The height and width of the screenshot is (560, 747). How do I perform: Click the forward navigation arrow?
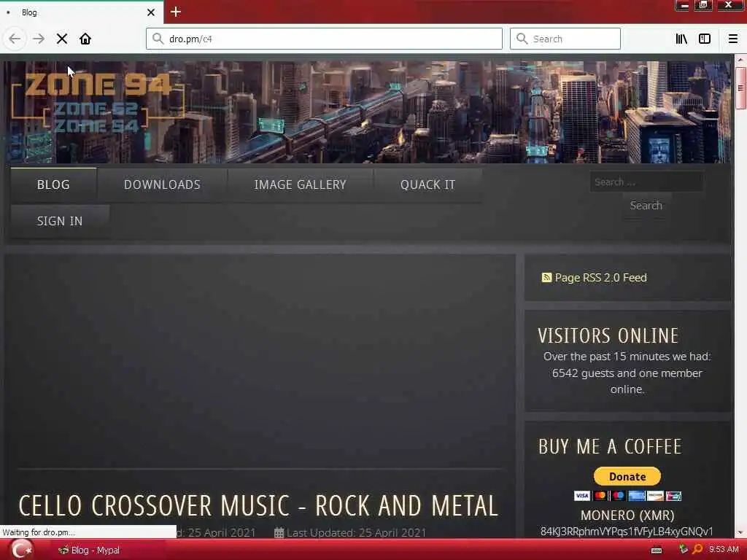(x=39, y=39)
